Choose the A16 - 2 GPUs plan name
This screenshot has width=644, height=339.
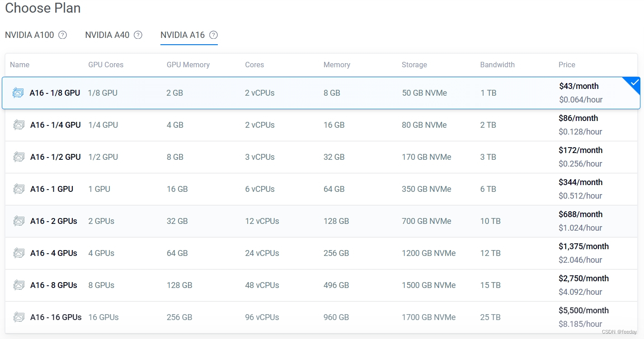click(x=54, y=221)
